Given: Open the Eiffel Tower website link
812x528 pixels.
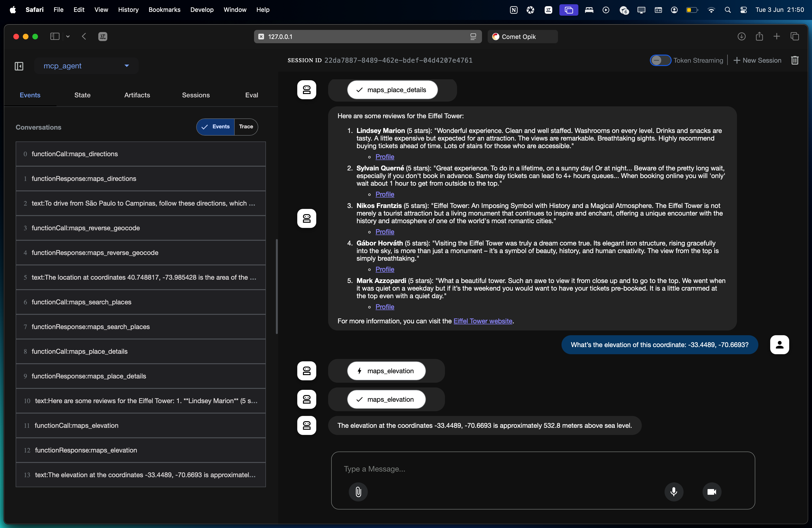Looking at the screenshot, I should 482,321.
